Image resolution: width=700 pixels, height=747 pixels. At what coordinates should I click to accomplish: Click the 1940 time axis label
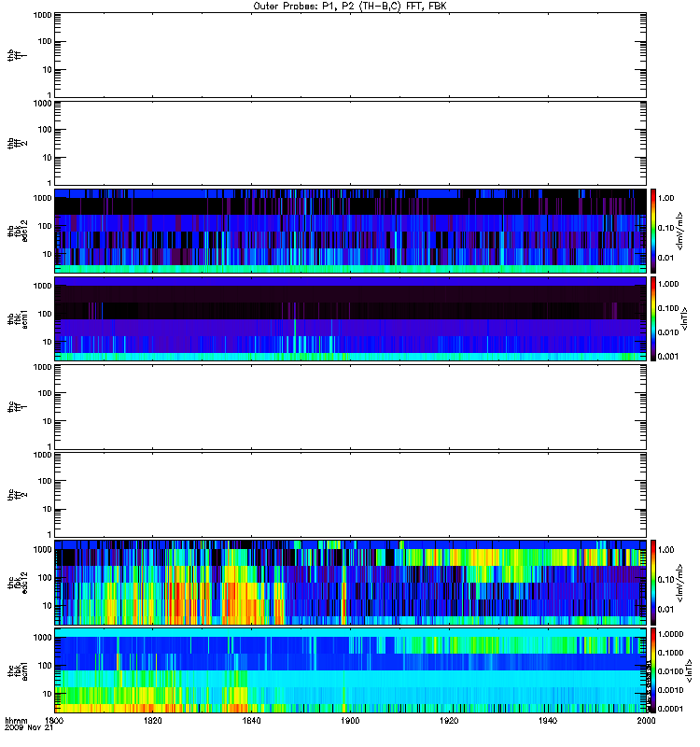[548, 720]
